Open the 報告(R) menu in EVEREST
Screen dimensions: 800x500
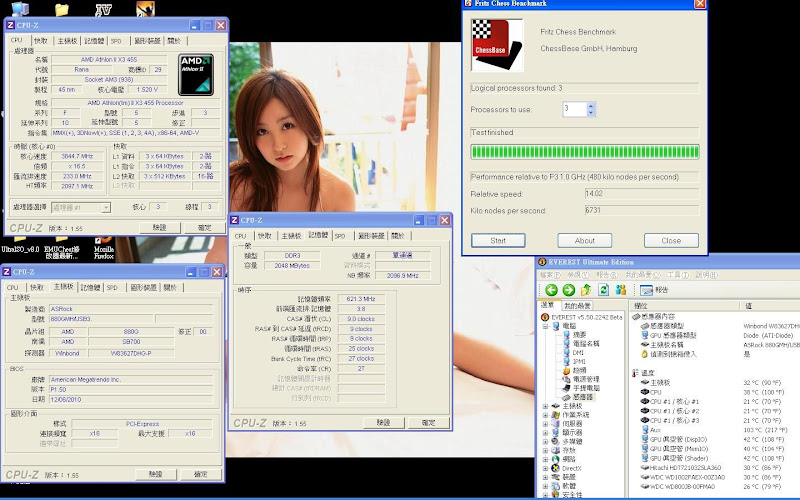pos(607,275)
